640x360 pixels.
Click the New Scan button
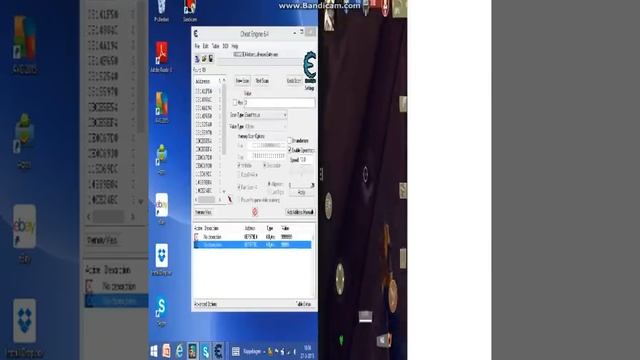(242, 81)
